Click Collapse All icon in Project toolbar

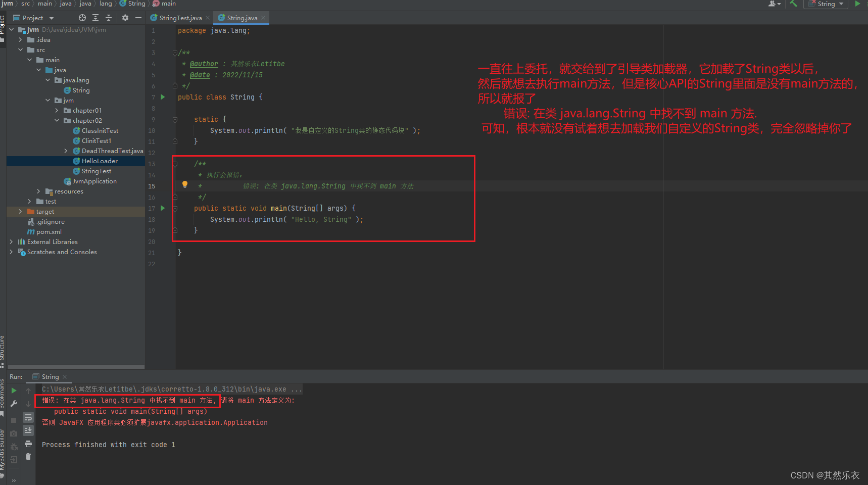108,18
